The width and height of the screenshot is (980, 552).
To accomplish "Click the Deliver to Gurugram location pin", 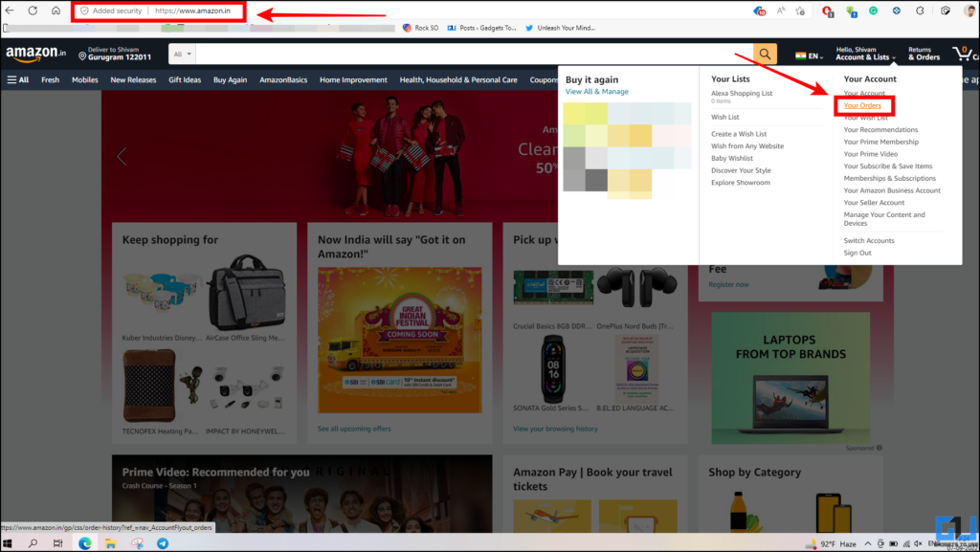I will 82,55.
